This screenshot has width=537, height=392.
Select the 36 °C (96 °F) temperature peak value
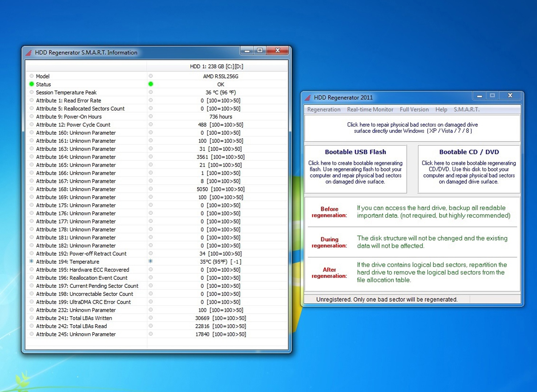coord(221,93)
